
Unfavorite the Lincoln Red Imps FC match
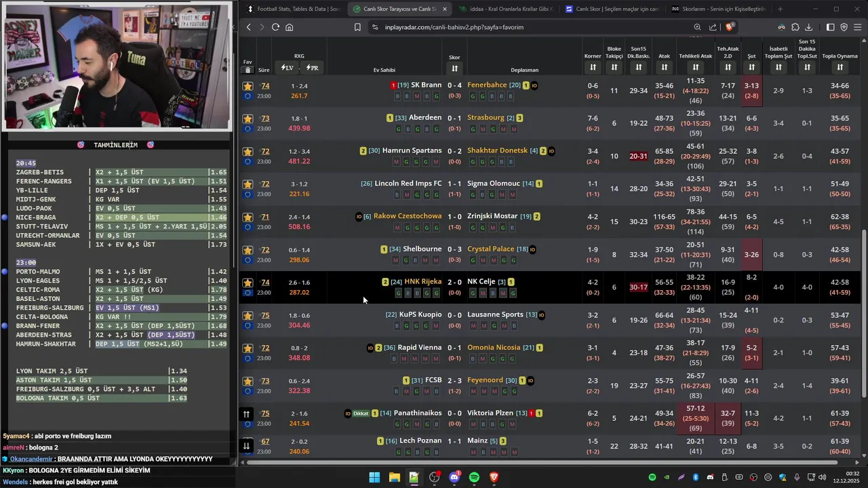click(248, 184)
